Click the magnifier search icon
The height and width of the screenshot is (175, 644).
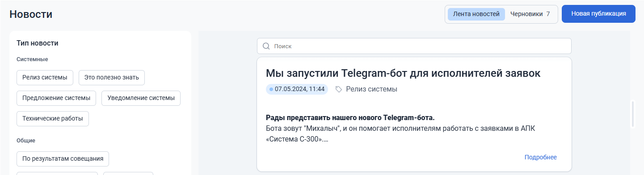point(266,46)
